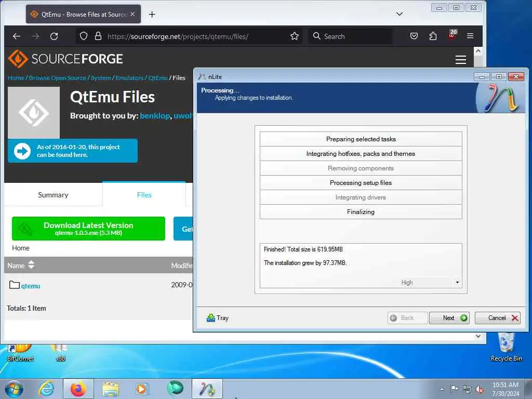Click the page scrollbar down arrow
Screen dimensions: 532x399
pos(478,336)
